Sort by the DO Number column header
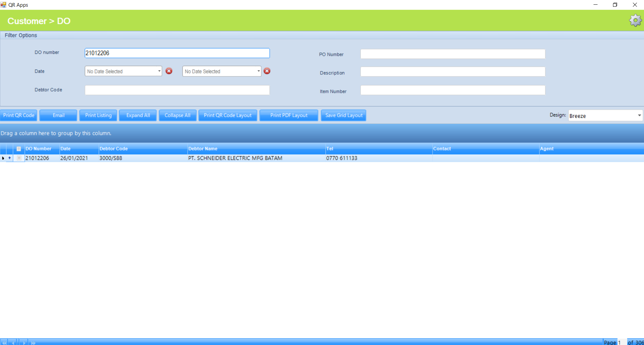The height and width of the screenshot is (345, 644). [x=38, y=149]
